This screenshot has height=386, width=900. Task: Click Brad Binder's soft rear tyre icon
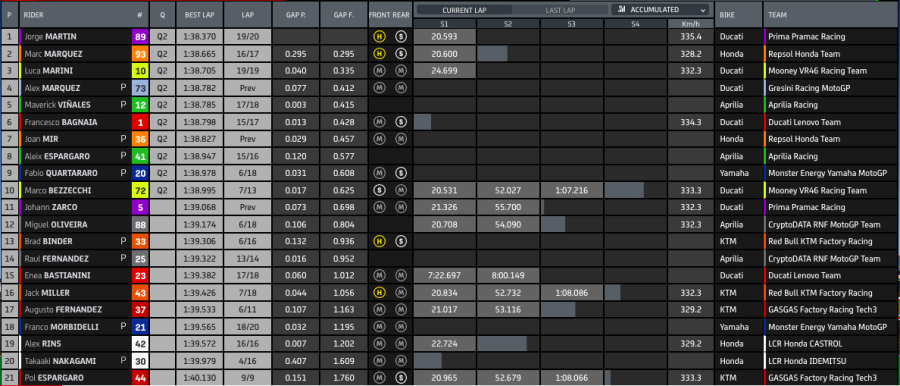click(401, 241)
